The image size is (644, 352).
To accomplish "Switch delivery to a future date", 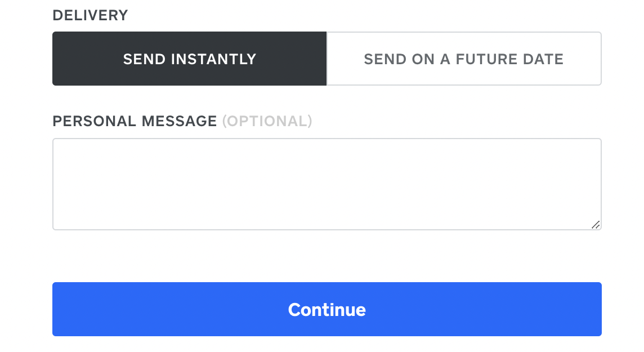I will 464,59.
